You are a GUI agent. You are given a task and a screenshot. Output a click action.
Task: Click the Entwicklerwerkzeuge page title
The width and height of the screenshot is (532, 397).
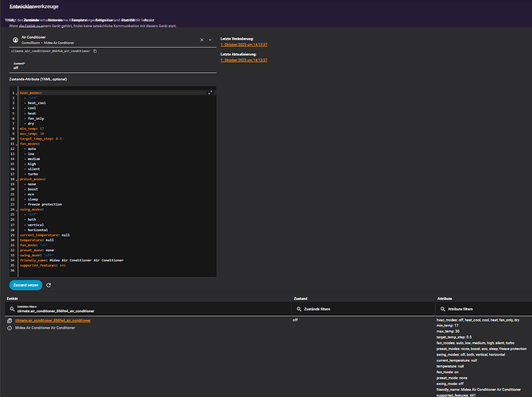point(34,6)
